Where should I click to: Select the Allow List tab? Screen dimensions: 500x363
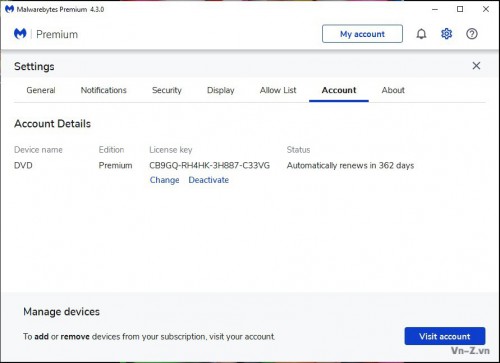click(278, 90)
